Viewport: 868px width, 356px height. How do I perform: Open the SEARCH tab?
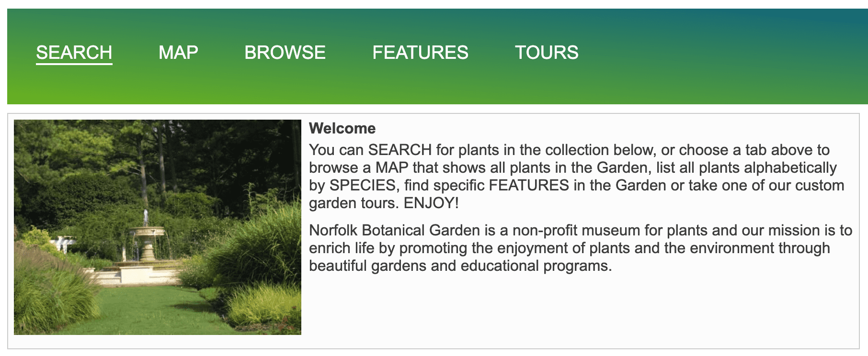(74, 52)
